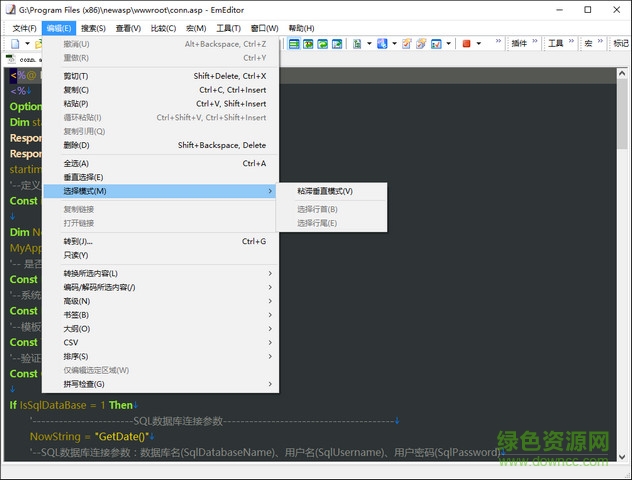Screen dimensions: 632x480
Task: Toggle 只读(Y) read-only mode
Action: [76, 255]
